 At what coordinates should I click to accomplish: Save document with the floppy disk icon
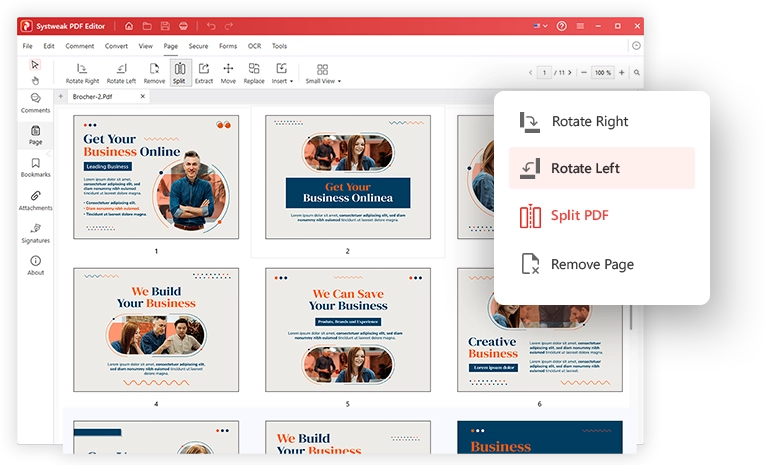point(165,26)
